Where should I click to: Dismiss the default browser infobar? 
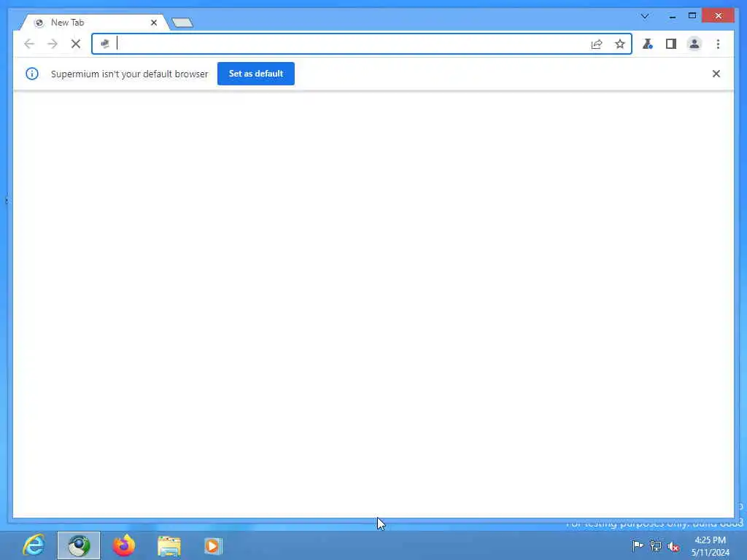716,74
